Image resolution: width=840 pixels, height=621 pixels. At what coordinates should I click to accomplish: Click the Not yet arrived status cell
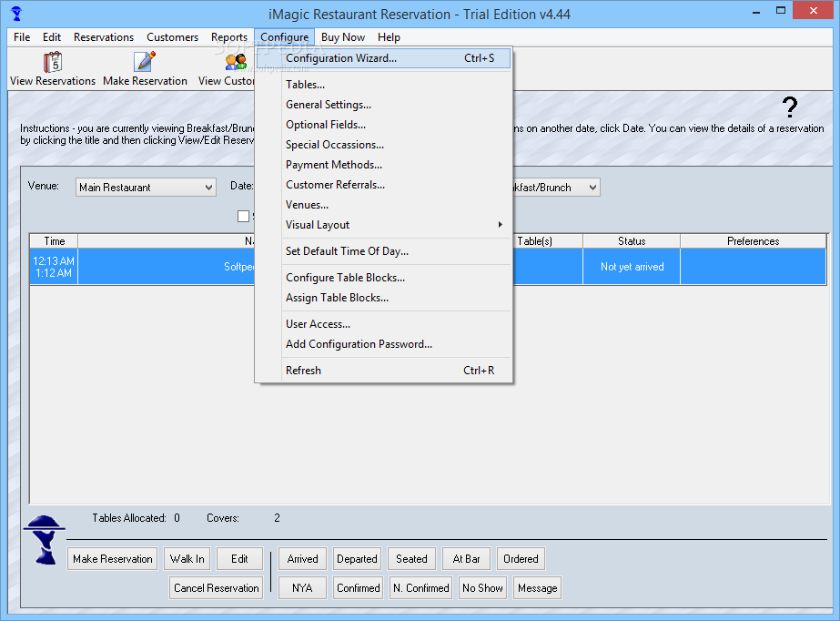pos(632,267)
